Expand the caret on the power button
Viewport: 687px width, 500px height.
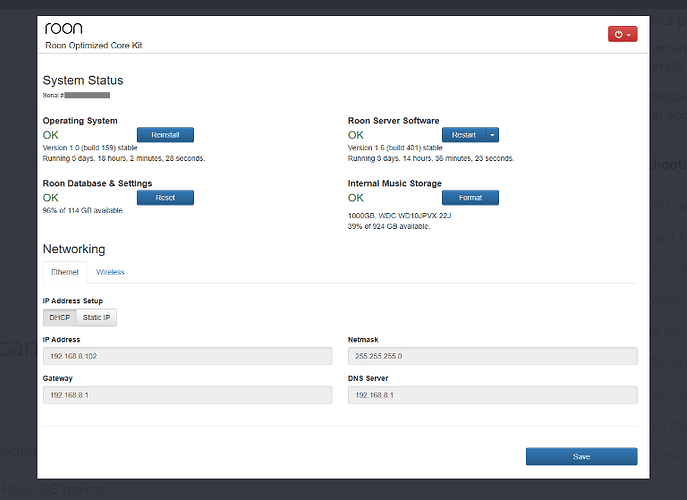tap(629, 34)
